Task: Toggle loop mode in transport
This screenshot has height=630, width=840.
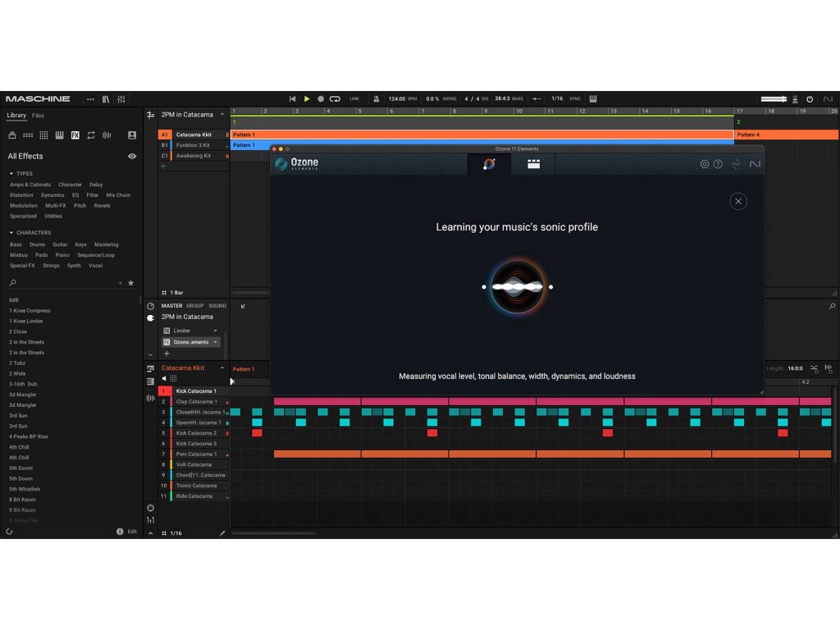Action: click(x=335, y=98)
